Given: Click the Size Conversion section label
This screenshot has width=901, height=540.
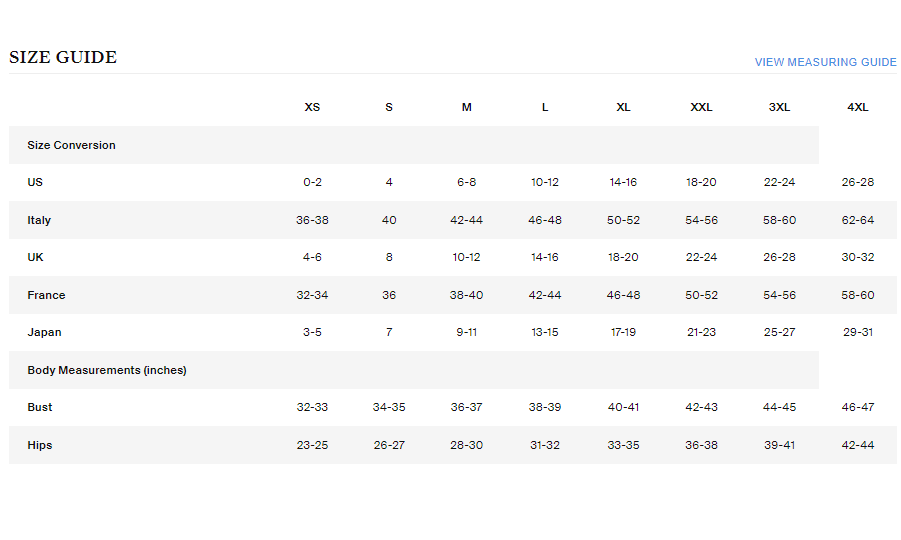Looking at the screenshot, I should (x=71, y=145).
